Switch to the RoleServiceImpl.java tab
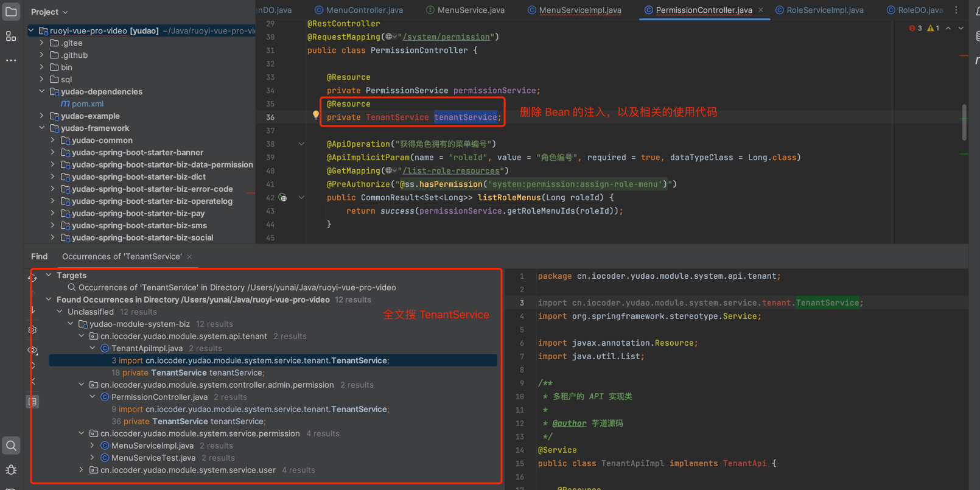This screenshot has height=490, width=980. coord(824,10)
